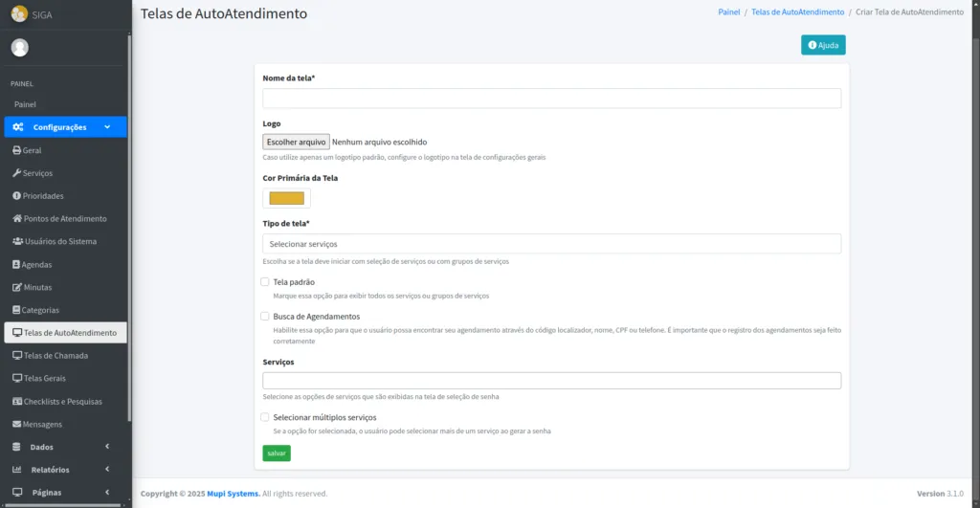The width and height of the screenshot is (980, 508).
Task: Open the Cor Primária da Tela color picker
Action: pos(287,198)
